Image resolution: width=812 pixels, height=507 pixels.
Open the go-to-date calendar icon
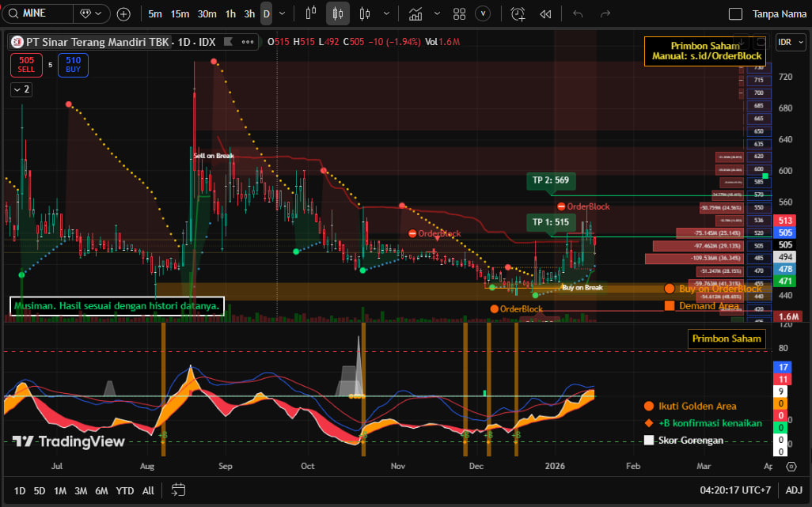coord(178,490)
